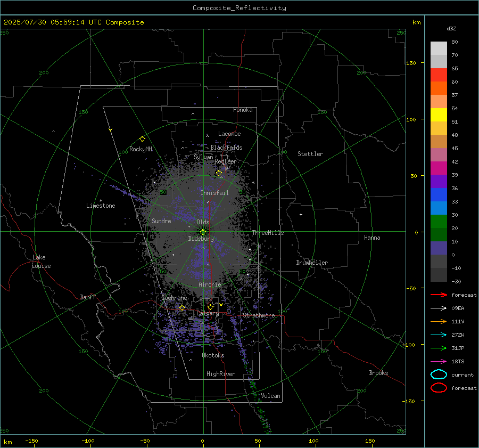Click the RockyMH label
The image size is (479, 448).
141,149
